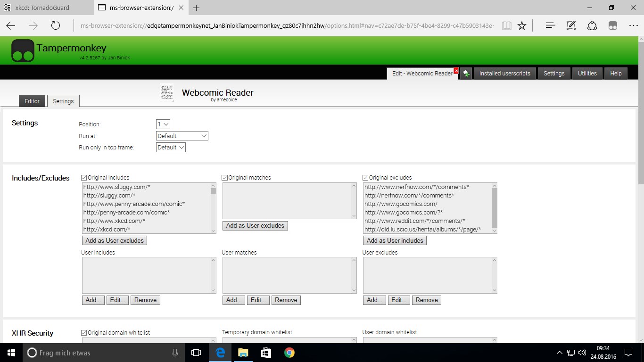
Task: Click the browser address bar
Action: (287, 25)
